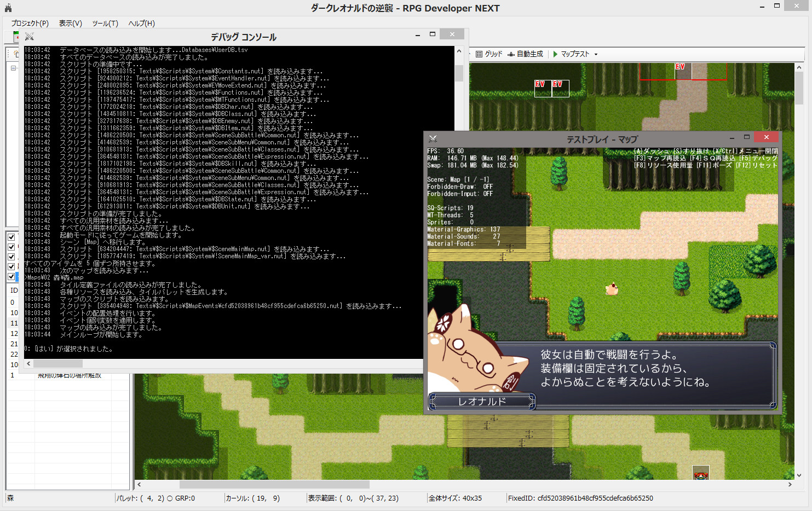The image size is (812, 511).
Task: Open the マップテスト dropdown arrow
Action: [x=597, y=54]
